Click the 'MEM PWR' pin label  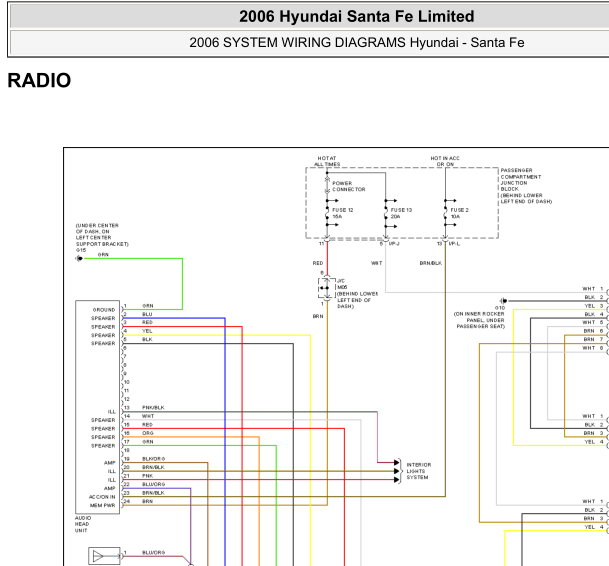(x=103, y=505)
